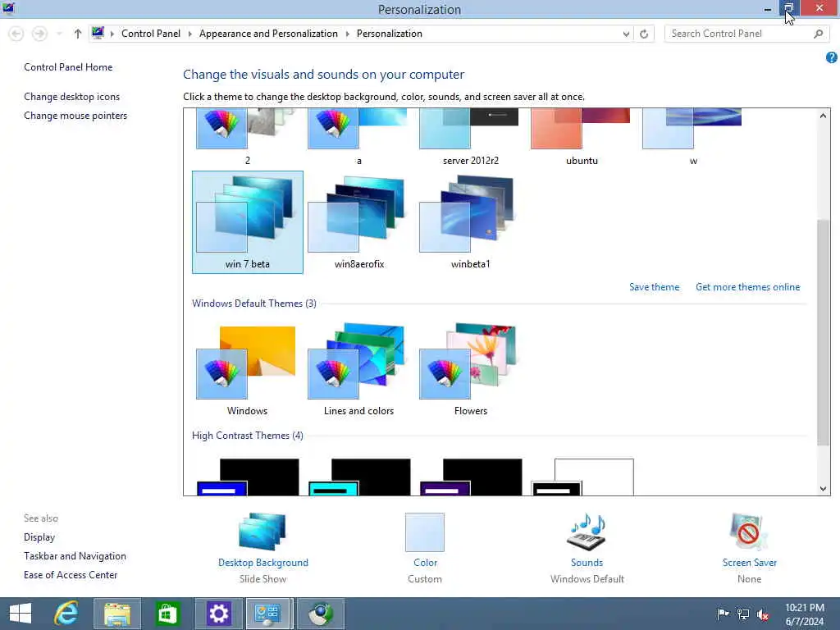The image size is (840, 630).
Task: Open the Sounds keyboard and notes icon
Action: (x=587, y=532)
